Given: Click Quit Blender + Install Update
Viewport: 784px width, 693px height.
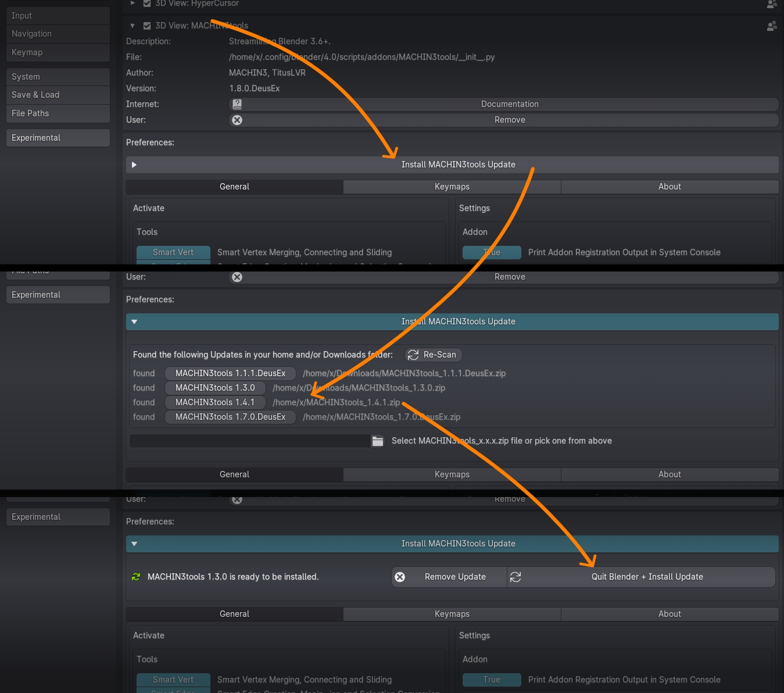Looking at the screenshot, I should point(642,577).
